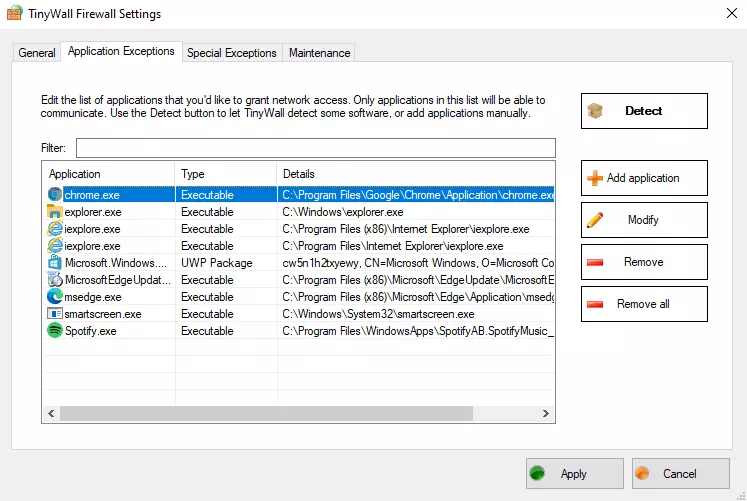Click the red minus icon on the Remove button

point(595,262)
